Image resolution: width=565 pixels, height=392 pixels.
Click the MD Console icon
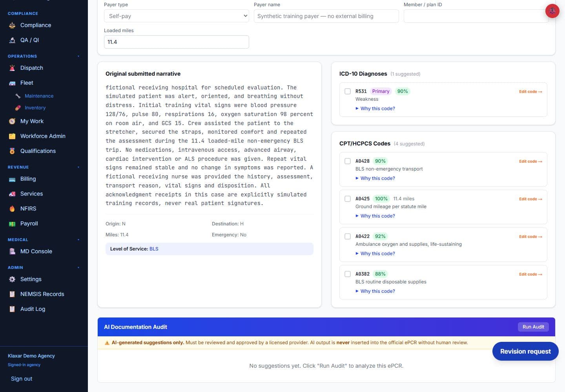12,251
